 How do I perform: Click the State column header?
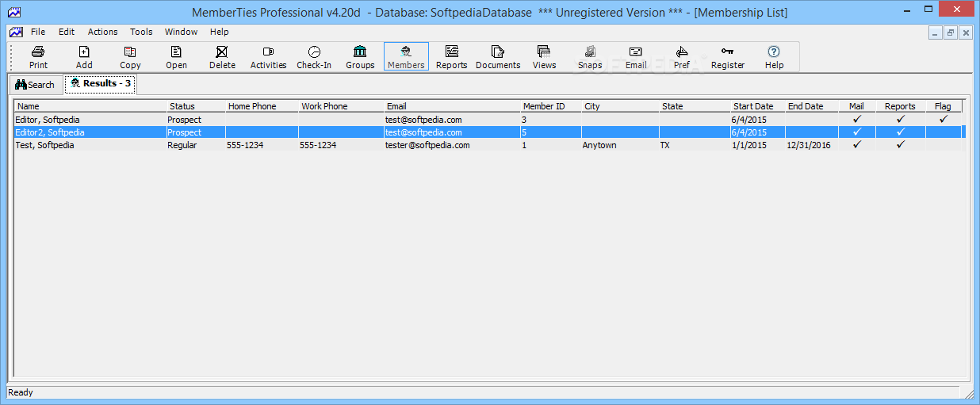(x=695, y=106)
